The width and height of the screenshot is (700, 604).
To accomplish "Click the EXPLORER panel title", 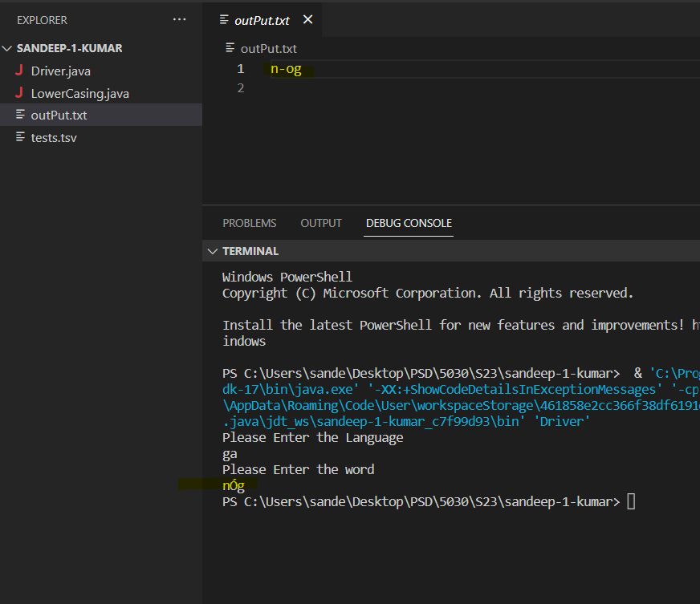I will coord(42,20).
